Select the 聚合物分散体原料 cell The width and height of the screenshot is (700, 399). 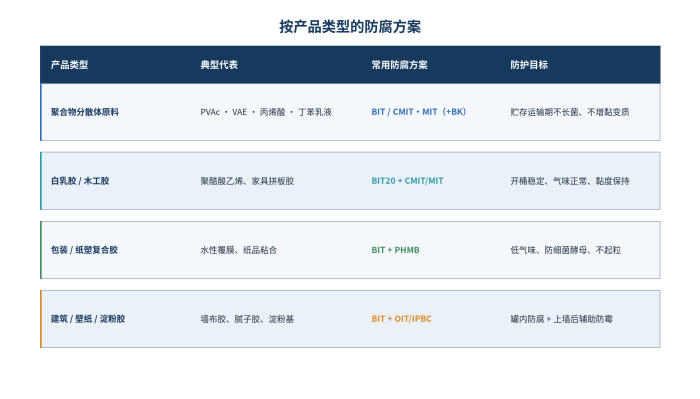coord(85,112)
